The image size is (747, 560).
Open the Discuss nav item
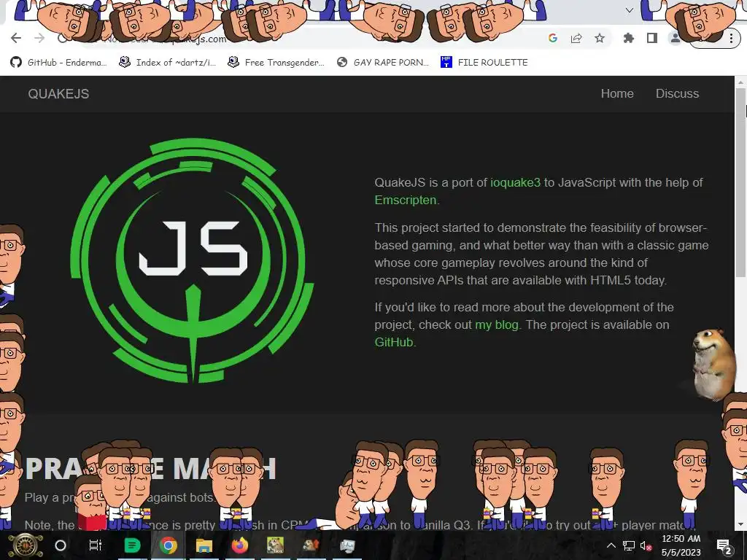point(677,93)
